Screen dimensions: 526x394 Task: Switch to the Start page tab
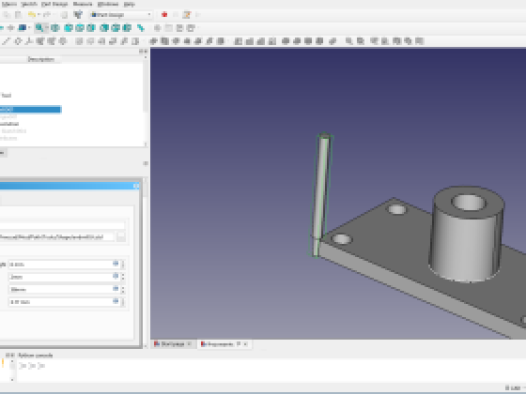pyautogui.click(x=173, y=344)
